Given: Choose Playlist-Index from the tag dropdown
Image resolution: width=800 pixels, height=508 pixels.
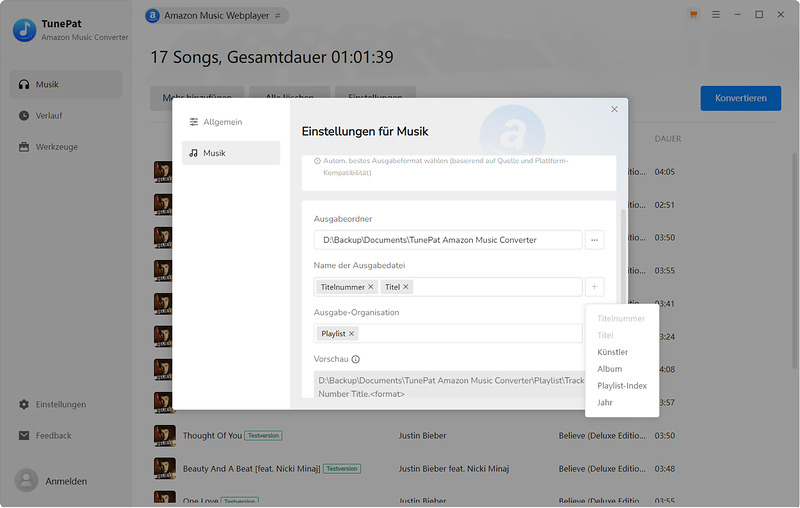Looking at the screenshot, I should tap(622, 386).
